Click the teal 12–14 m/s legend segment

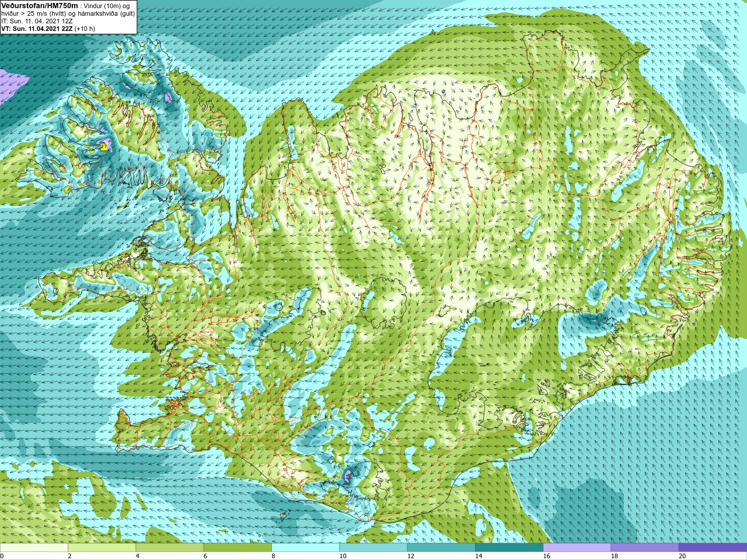tap(441, 548)
